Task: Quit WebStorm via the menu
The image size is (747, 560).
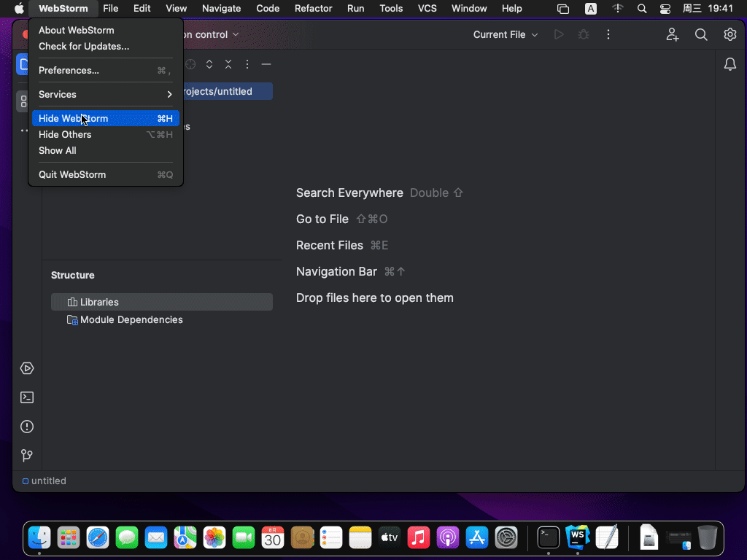Action: coord(105,175)
